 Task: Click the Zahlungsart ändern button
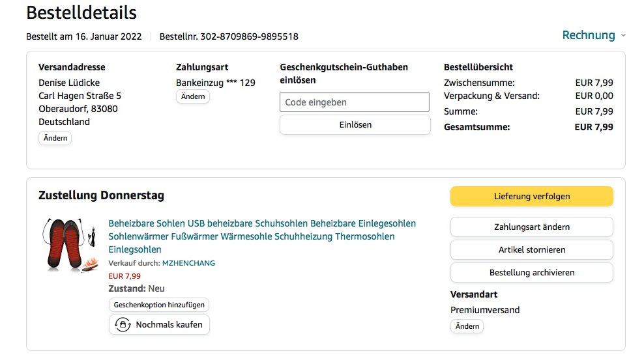(x=531, y=227)
